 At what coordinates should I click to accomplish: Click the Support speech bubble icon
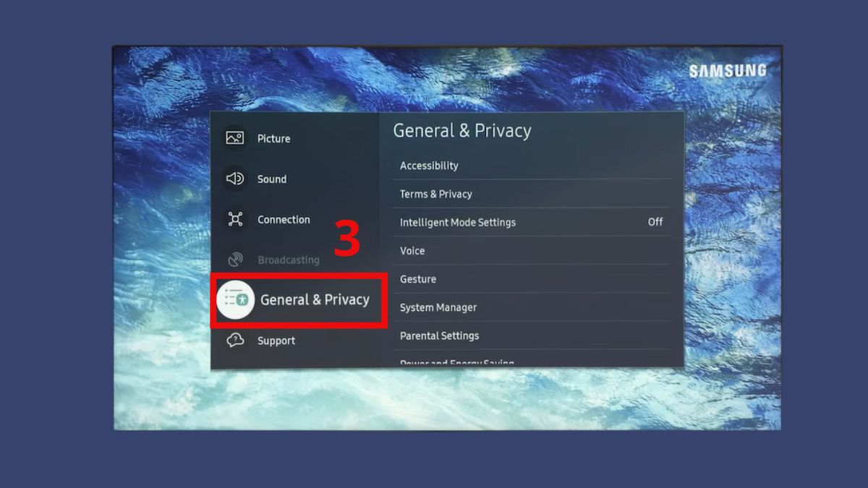(x=235, y=340)
